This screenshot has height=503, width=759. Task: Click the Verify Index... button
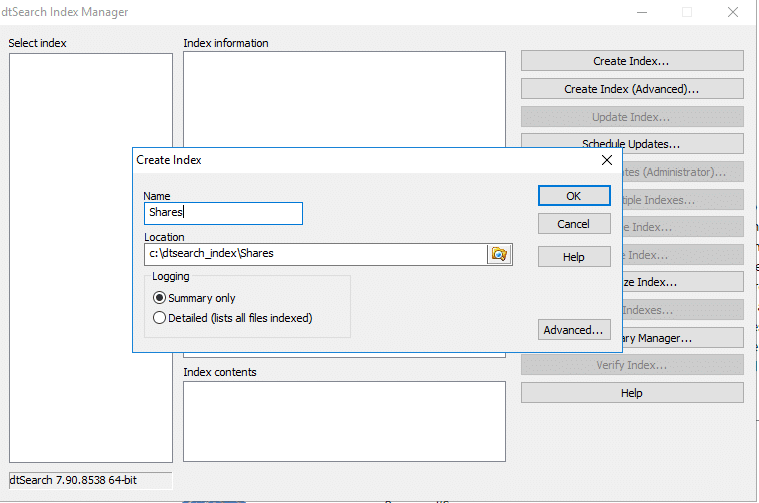point(631,365)
